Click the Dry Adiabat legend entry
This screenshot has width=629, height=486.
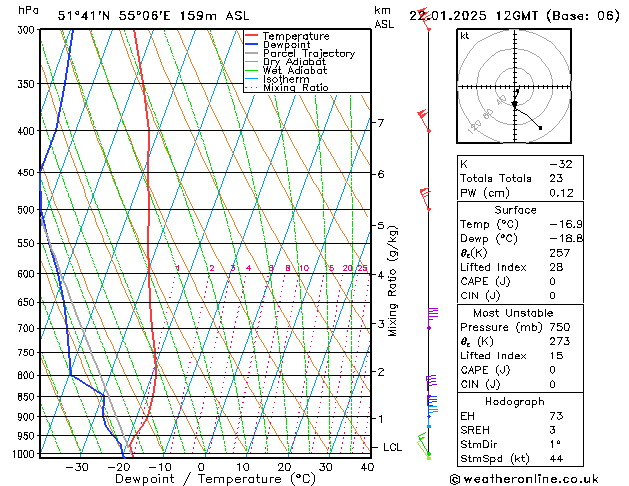(x=294, y=62)
